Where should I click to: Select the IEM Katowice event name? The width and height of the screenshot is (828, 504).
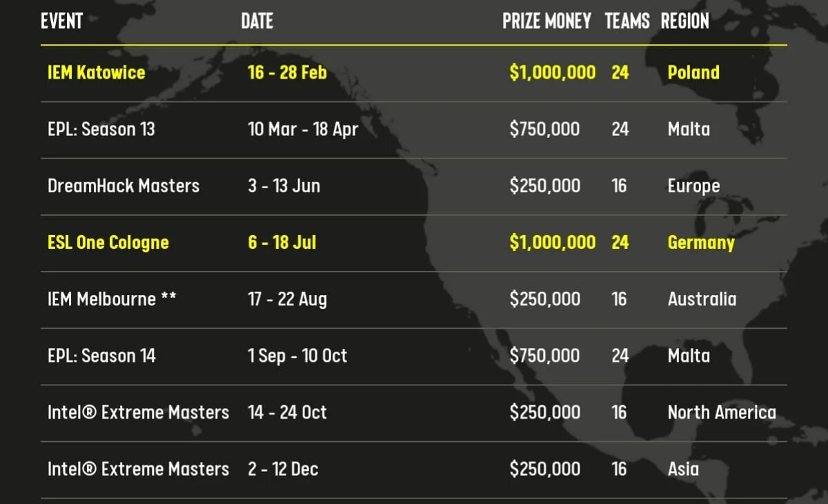[96, 72]
